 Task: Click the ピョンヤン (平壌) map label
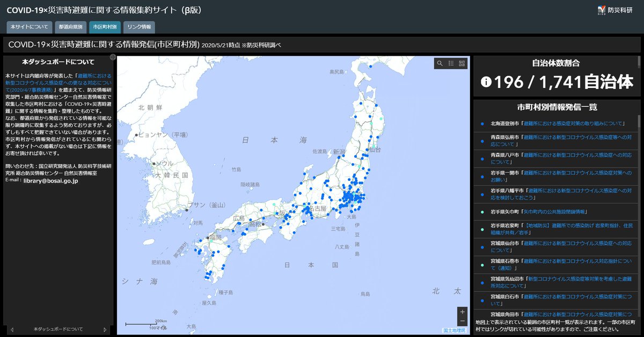tap(162, 135)
